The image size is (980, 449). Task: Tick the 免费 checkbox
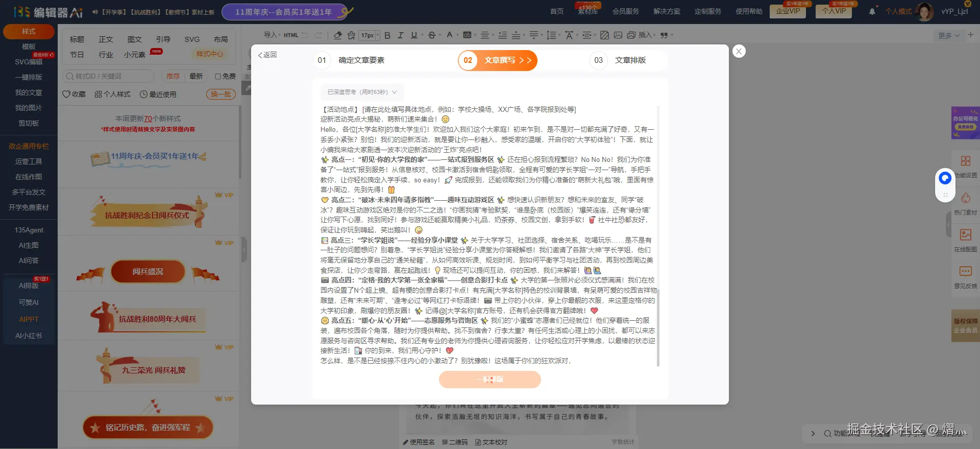pos(218,76)
